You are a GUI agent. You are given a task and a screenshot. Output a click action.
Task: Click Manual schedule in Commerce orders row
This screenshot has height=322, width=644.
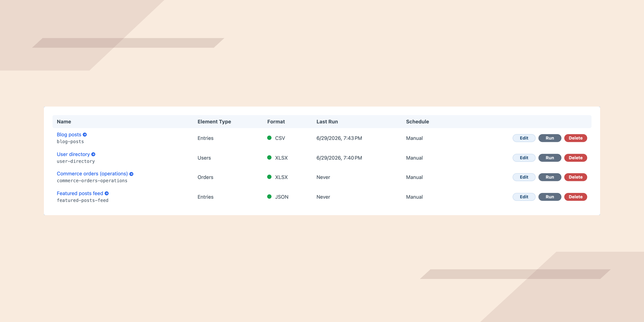click(x=414, y=177)
